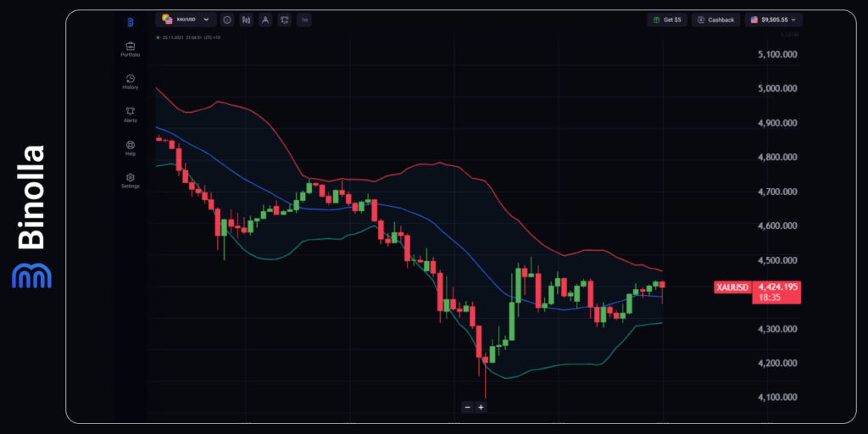Click the 4,100.000 price axis label
Screen dimensions: 868x434
[778, 398]
